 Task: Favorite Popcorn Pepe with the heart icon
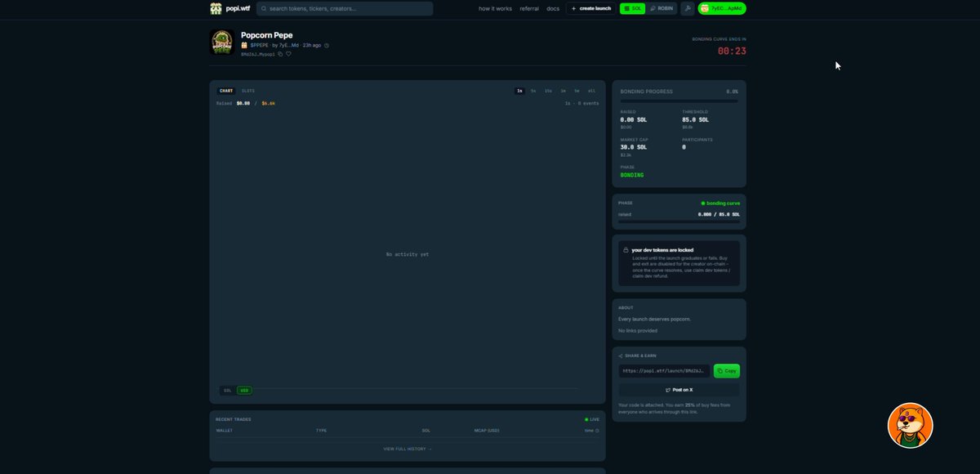coord(288,54)
